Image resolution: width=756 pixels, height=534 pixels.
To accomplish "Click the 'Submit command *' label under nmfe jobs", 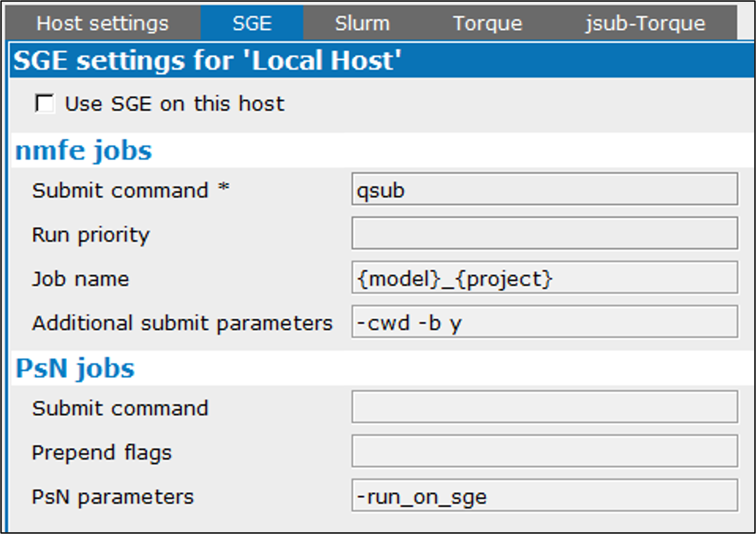I will click(x=131, y=190).
